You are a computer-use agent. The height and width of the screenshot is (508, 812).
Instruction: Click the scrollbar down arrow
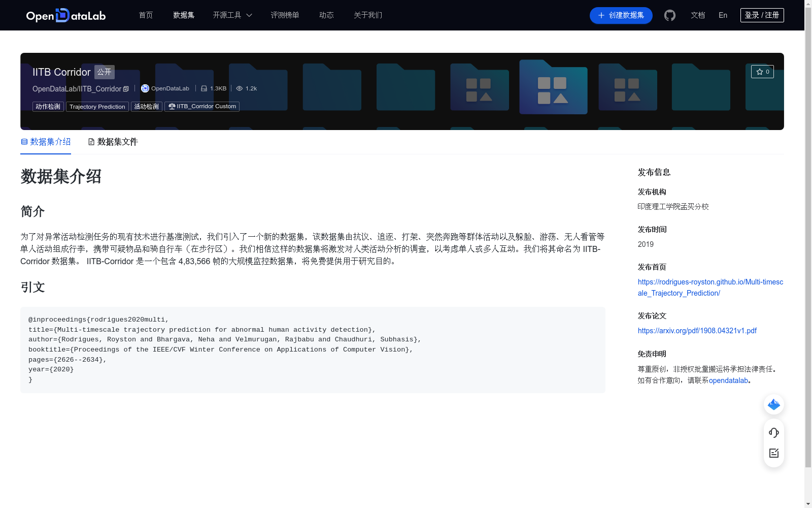point(808,504)
